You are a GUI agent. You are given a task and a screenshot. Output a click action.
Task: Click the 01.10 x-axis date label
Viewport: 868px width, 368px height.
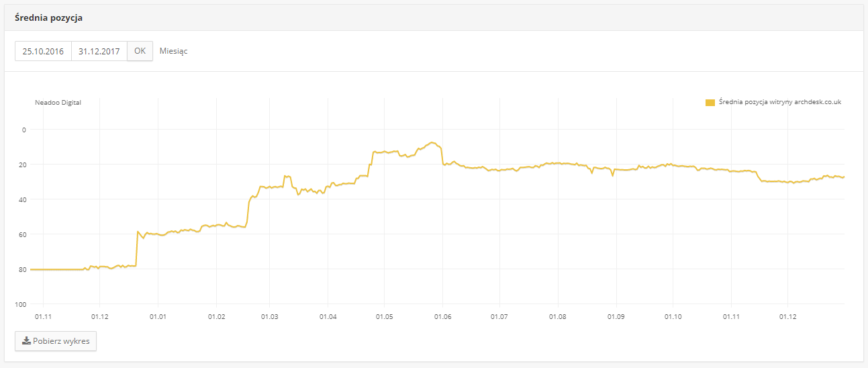click(673, 316)
